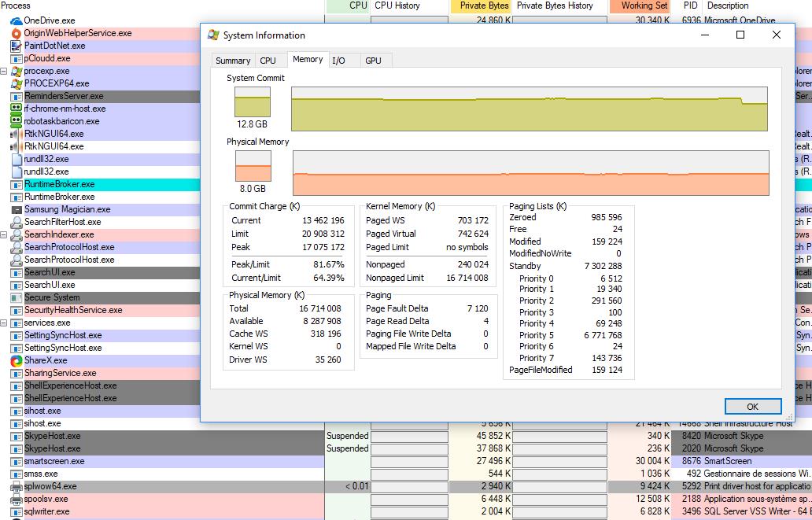Select the first SearchUI.exe process row
The width and height of the screenshot is (812, 520).
(100, 272)
